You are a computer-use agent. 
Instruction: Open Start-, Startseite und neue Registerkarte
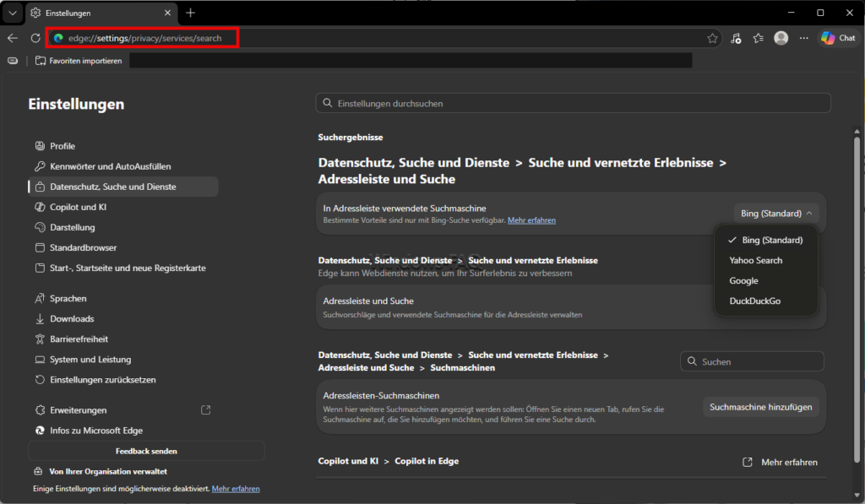click(x=123, y=268)
